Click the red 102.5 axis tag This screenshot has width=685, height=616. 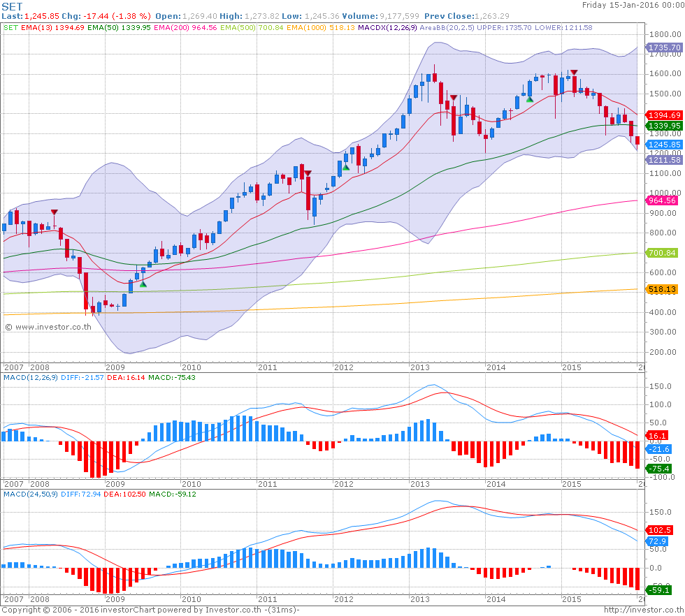(x=659, y=530)
